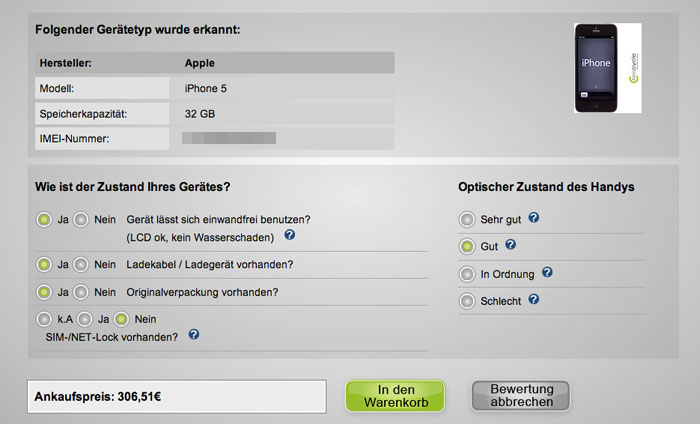This screenshot has height=424, width=700.
Task: Choose Ja for SIM-/NET-Lock vorhanden
Action: coord(85,319)
